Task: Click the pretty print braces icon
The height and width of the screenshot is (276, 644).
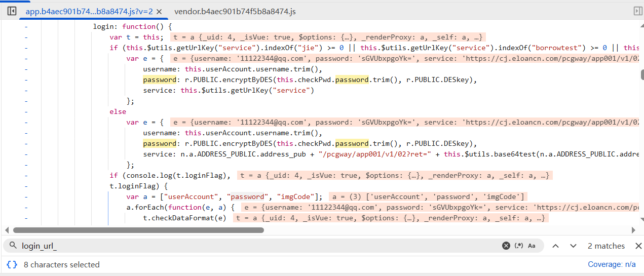Action: click(12, 264)
